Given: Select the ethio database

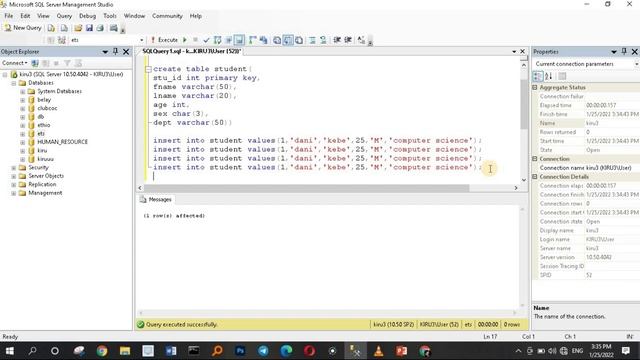Looking at the screenshot, I should (44, 125).
